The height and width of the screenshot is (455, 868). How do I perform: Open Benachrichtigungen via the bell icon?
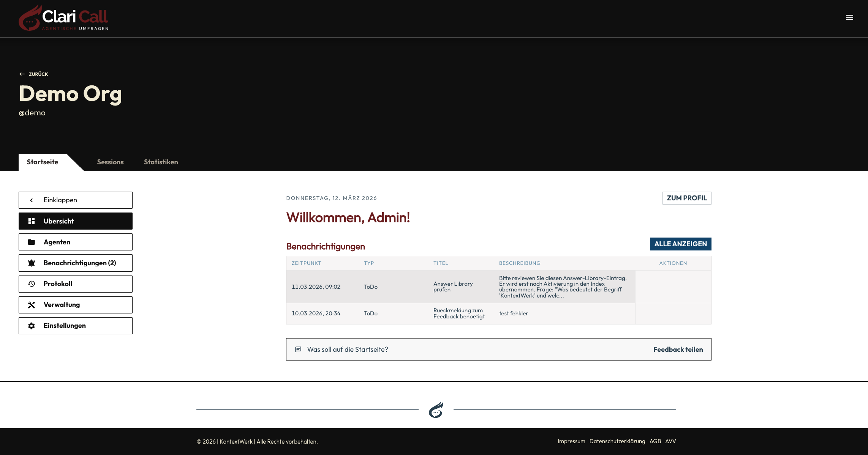[32, 263]
